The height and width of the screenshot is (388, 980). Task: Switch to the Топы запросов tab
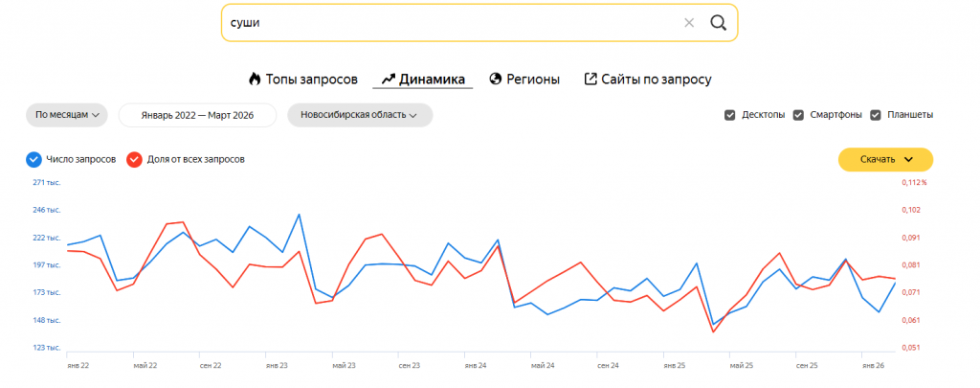point(311,80)
